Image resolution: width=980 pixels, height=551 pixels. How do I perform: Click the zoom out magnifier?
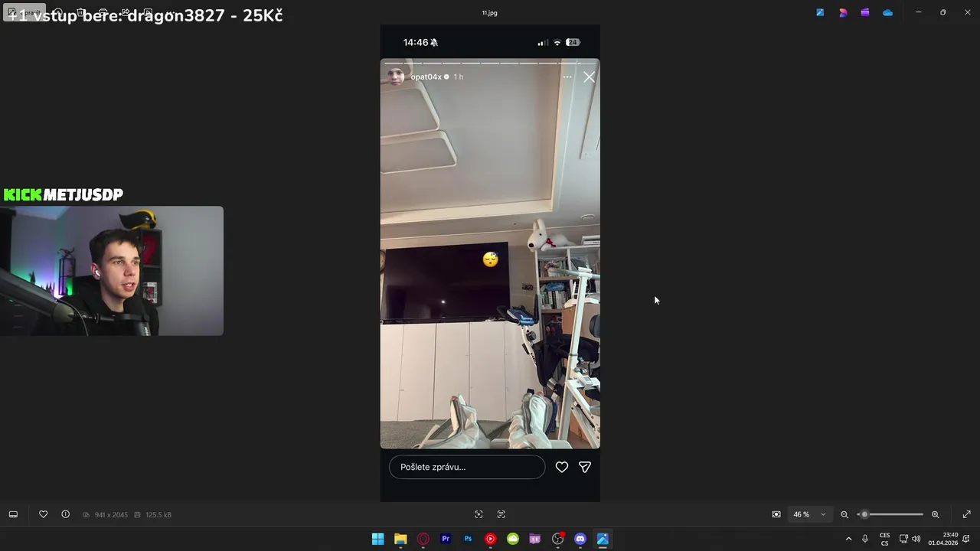pyautogui.click(x=844, y=514)
